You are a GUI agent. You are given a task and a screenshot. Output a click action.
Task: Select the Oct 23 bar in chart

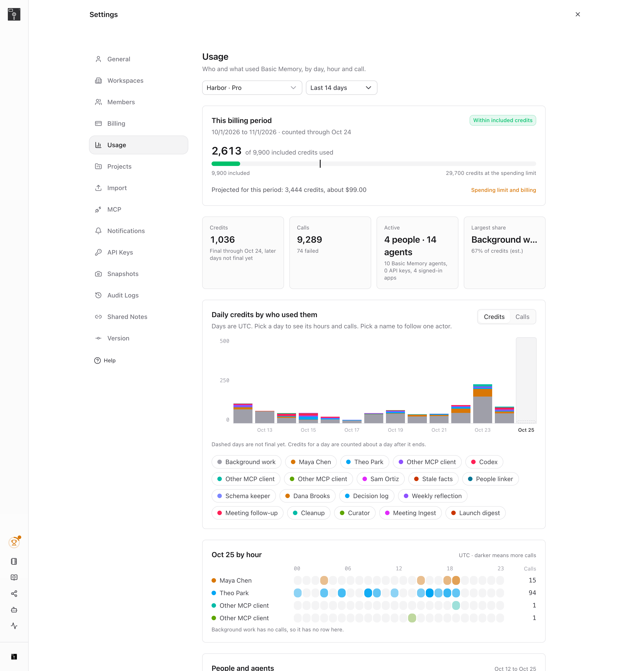(483, 404)
